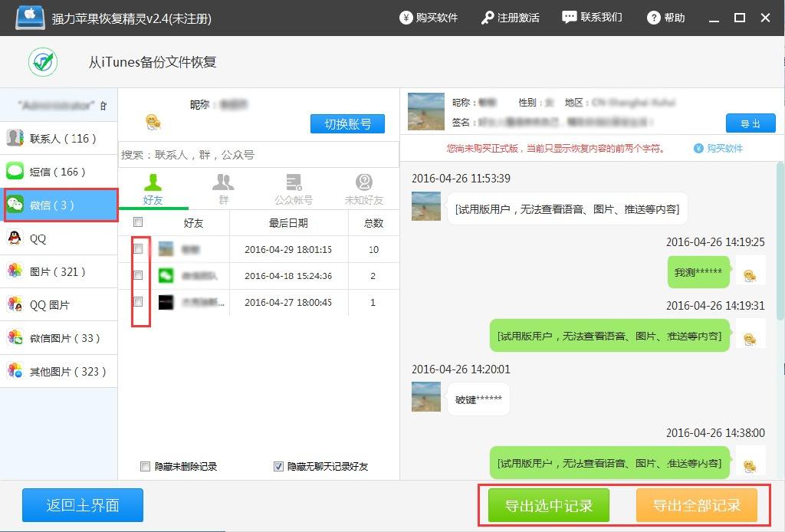Open 联系我们 contact option
This screenshot has height=532, width=785.
pyautogui.click(x=592, y=18)
